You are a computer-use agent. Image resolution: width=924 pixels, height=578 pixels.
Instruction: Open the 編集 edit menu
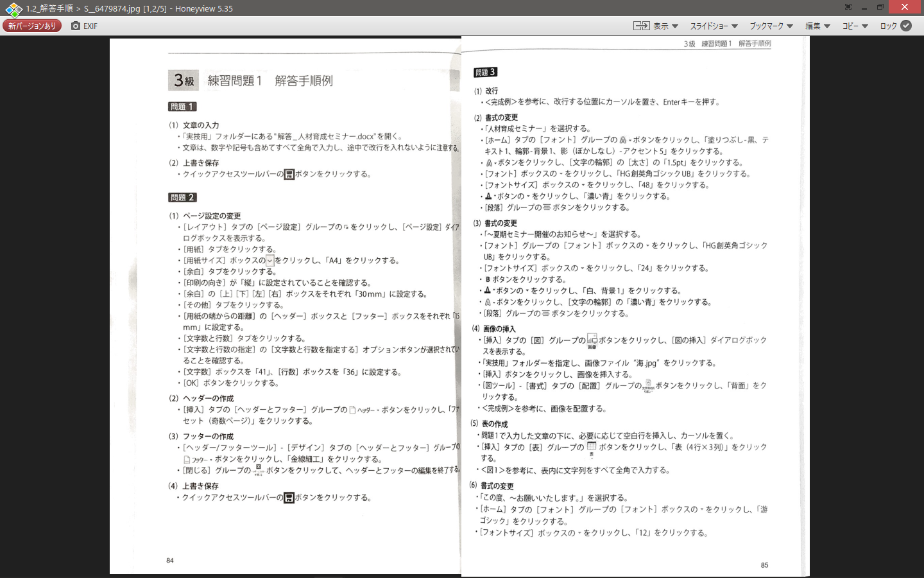[817, 26]
